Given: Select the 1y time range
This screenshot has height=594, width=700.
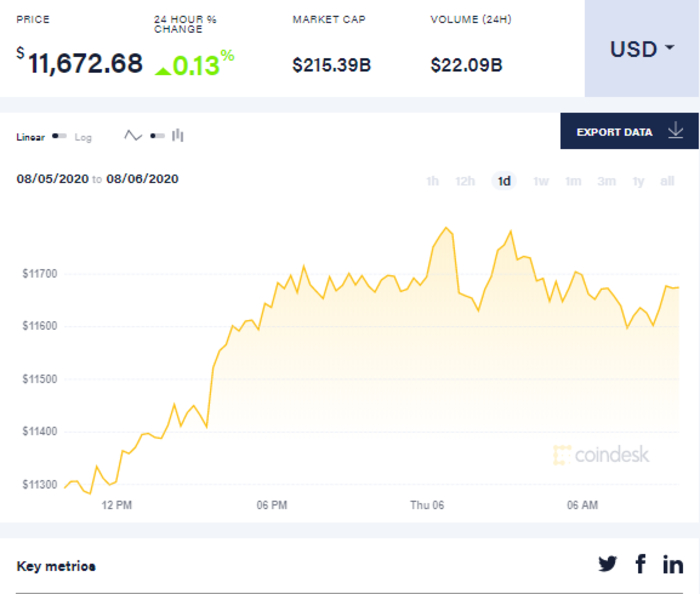Looking at the screenshot, I should tap(638, 181).
